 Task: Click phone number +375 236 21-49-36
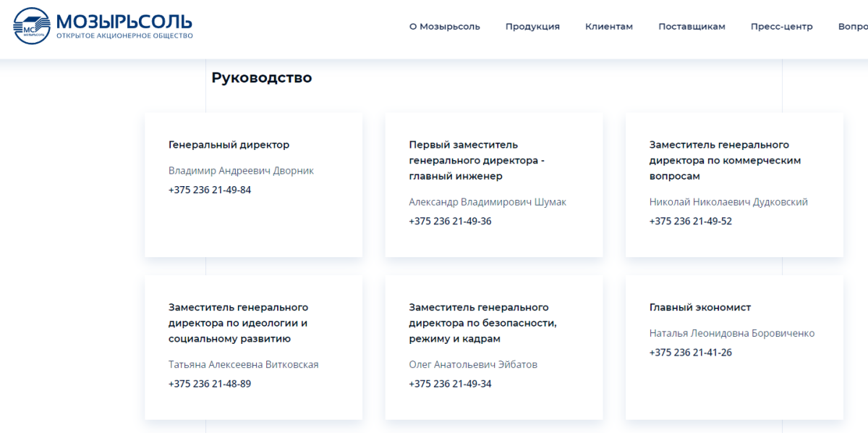[450, 221]
